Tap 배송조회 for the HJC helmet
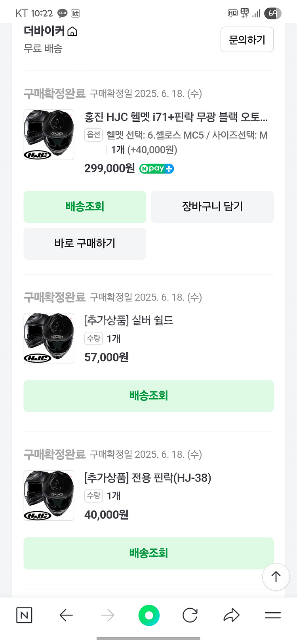Viewport: 297px width, 644px height. coord(85,206)
